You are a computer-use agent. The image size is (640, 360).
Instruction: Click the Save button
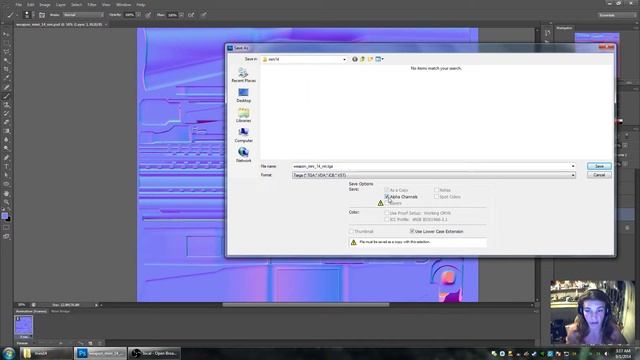pos(599,166)
